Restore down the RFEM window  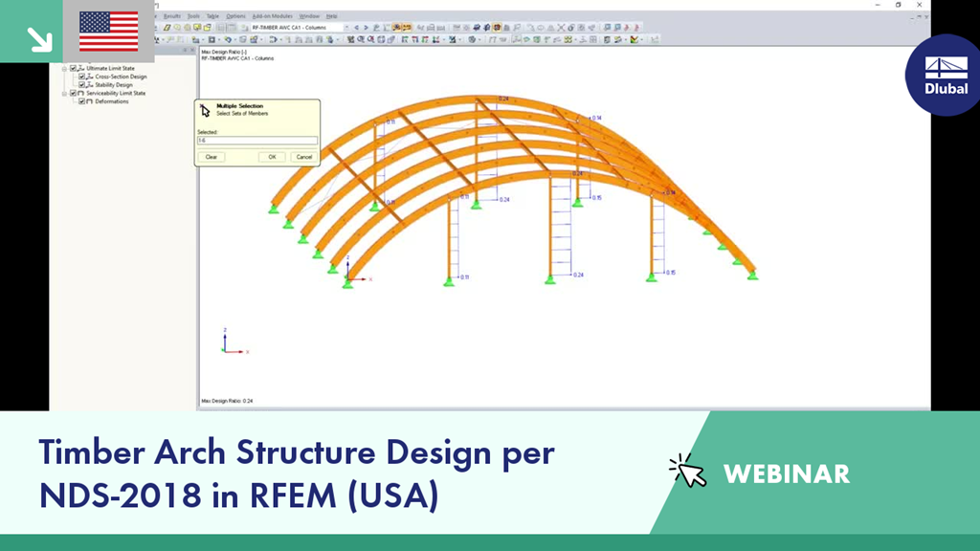click(x=898, y=5)
